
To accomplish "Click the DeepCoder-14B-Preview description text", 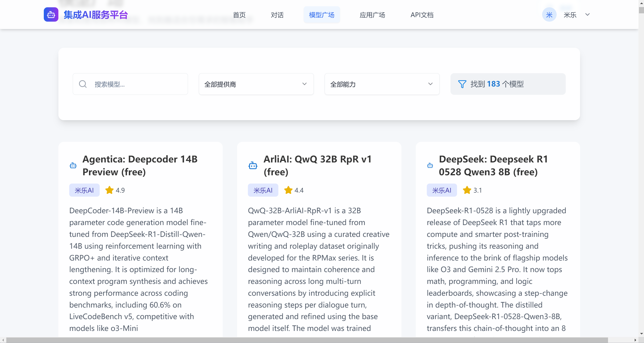I will click(x=138, y=269).
